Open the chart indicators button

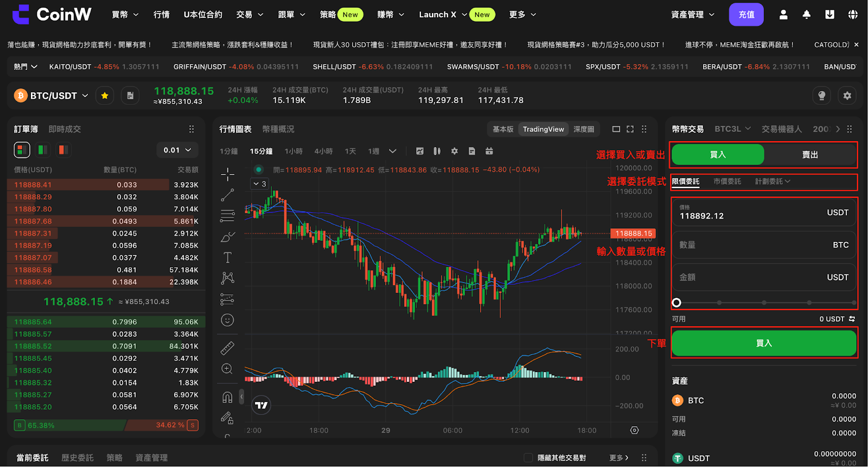coord(420,151)
